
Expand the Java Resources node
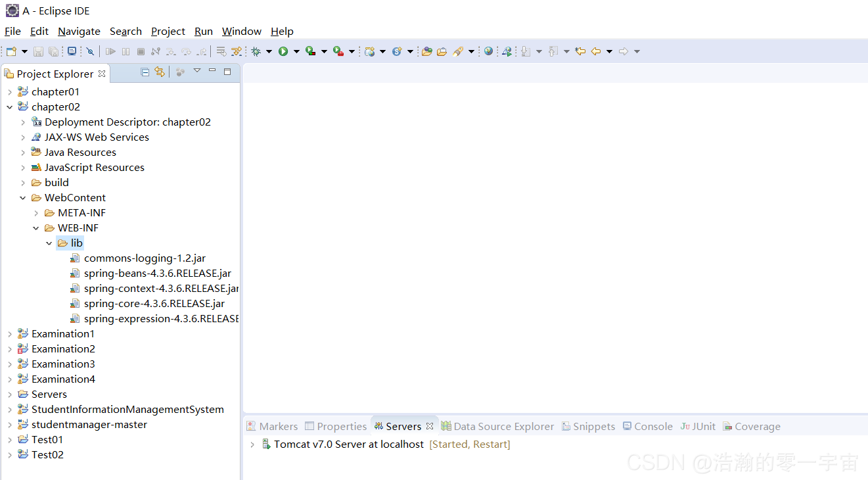tap(23, 153)
